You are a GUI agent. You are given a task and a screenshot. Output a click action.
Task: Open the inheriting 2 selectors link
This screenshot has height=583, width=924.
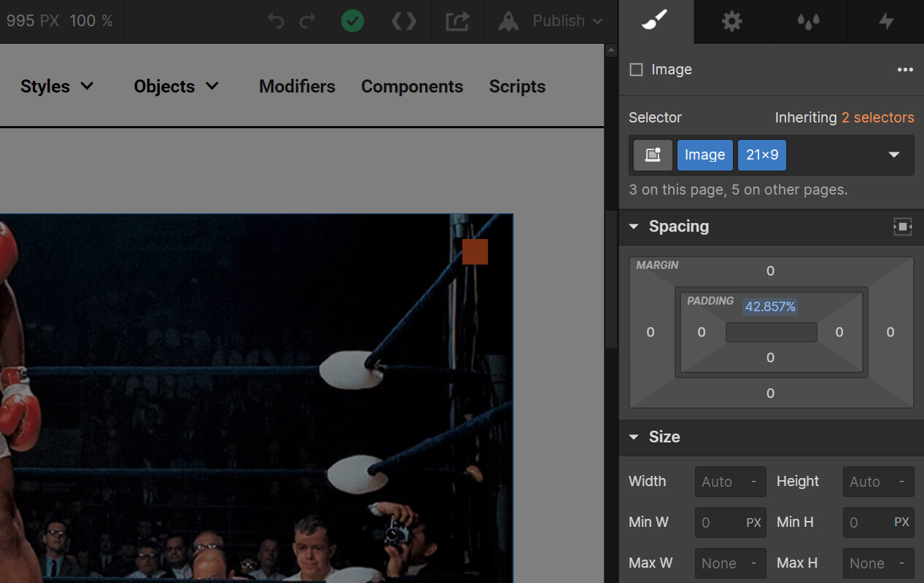[x=877, y=117]
